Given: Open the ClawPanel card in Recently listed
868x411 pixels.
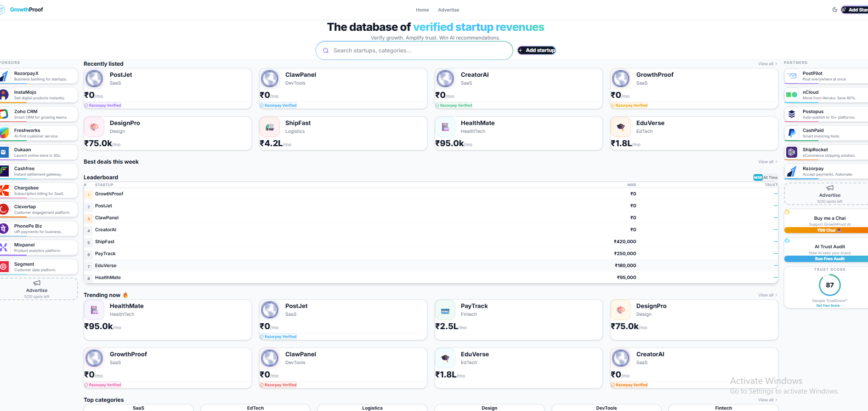Looking at the screenshot, I should coord(343,89).
